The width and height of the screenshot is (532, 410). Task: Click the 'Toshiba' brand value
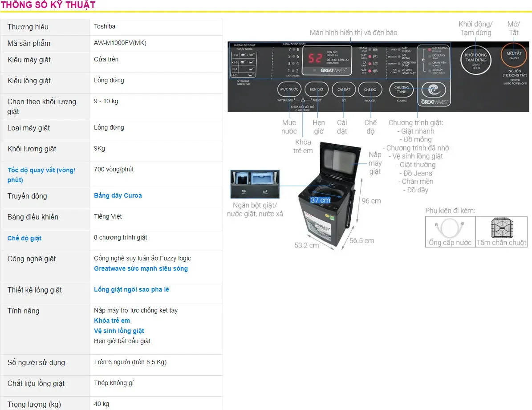click(x=105, y=26)
